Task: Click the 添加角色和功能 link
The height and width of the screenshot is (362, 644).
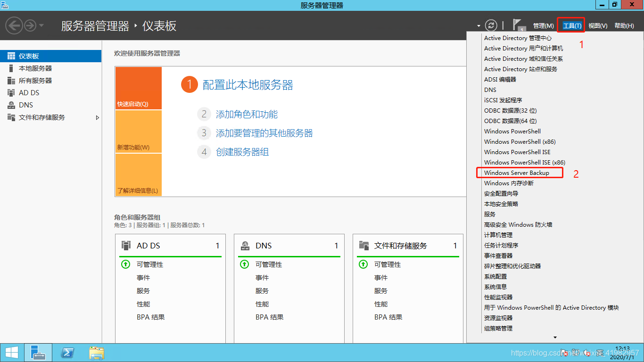Action: pyautogui.click(x=247, y=114)
